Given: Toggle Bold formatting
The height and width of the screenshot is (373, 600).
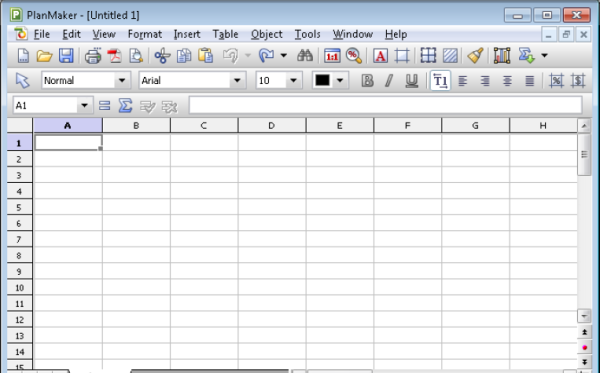Looking at the screenshot, I should click(367, 81).
